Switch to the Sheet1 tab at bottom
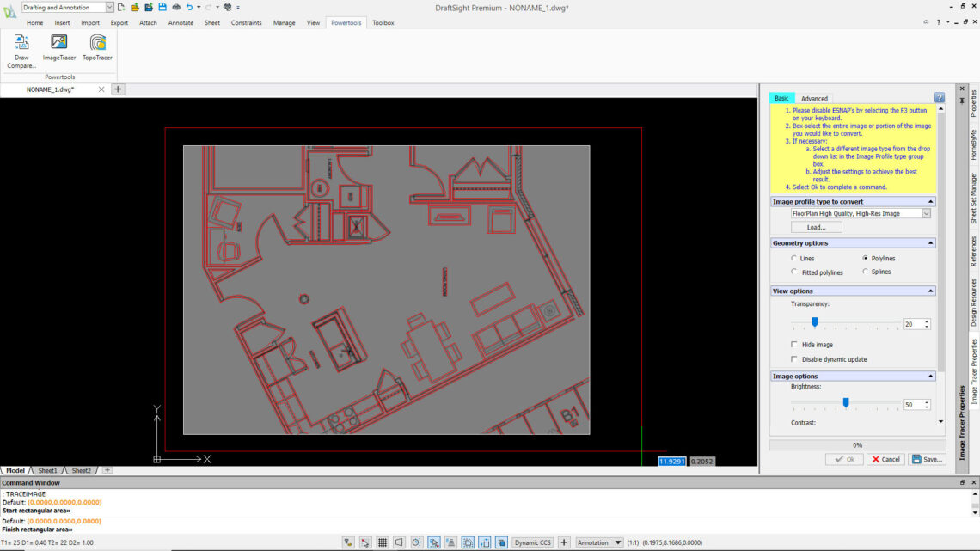 (x=47, y=470)
